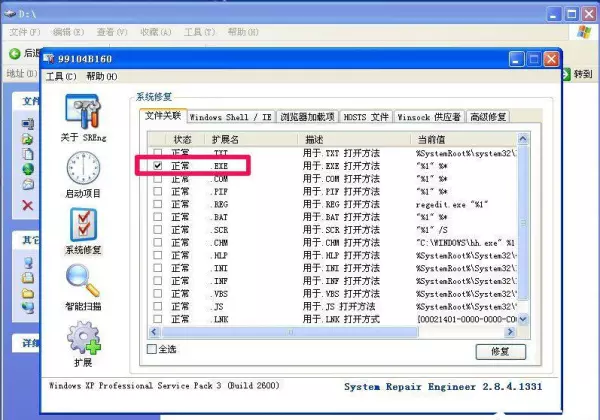Click the globe icon in explorer sidebar
Image resolution: width=600 pixels, height=420 pixels.
(28, 169)
